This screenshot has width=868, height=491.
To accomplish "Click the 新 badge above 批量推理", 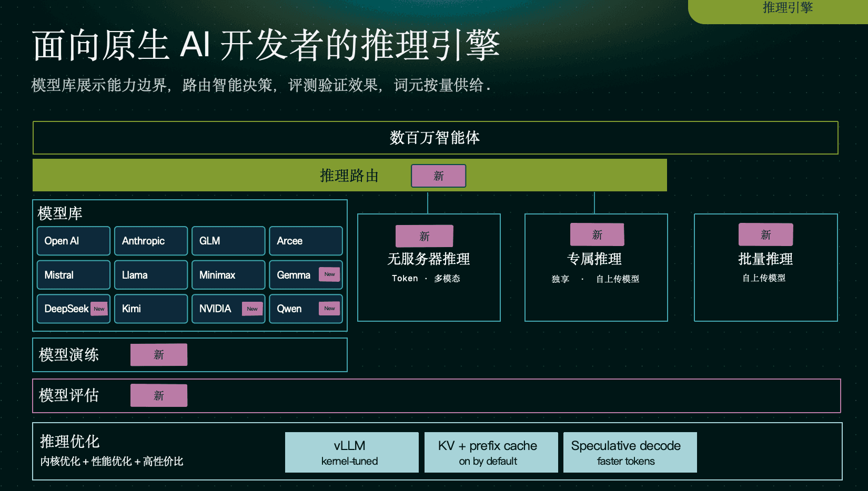I will coord(766,234).
